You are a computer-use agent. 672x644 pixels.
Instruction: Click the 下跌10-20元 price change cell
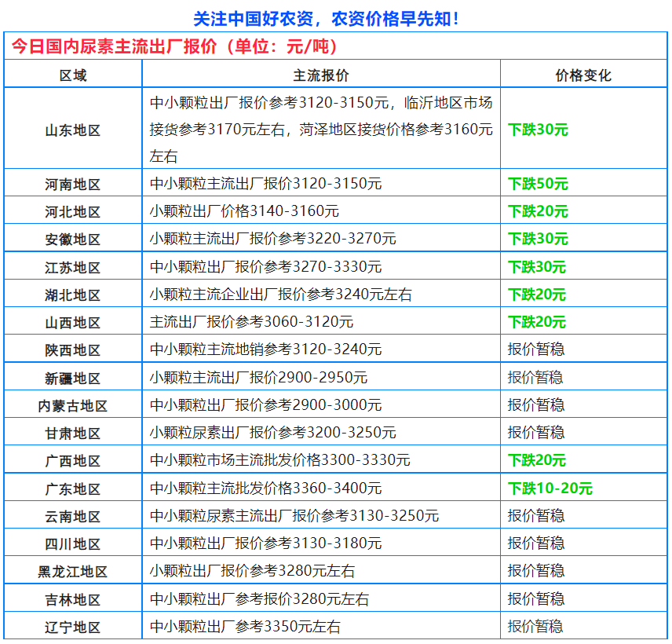tap(550, 488)
